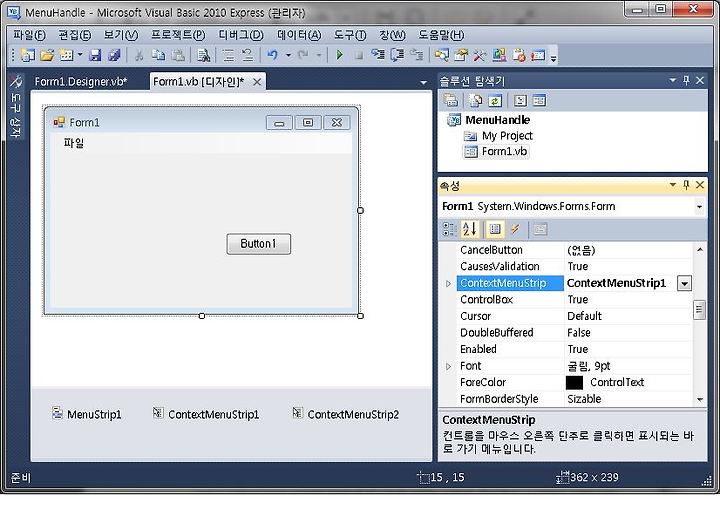
Task: Click the Step Over debug icon
Action: [397, 56]
